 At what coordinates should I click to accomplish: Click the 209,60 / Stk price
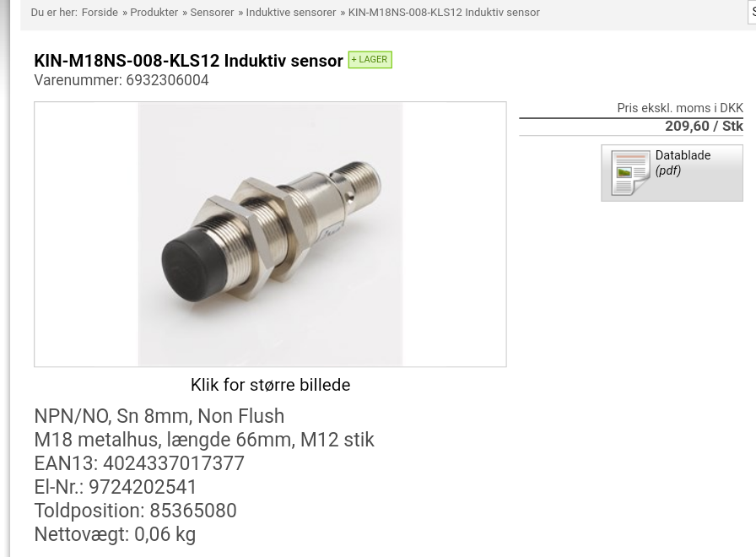tap(704, 127)
